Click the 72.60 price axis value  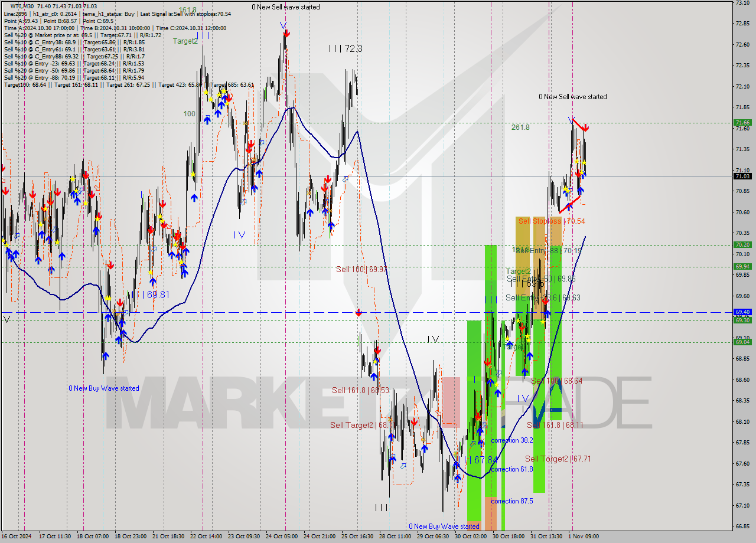pyautogui.click(x=742, y=44)
